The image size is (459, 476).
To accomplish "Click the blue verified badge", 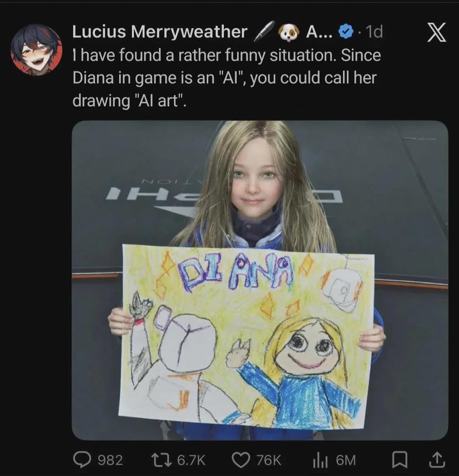I will pyautogui.click(x=346, y=31).
